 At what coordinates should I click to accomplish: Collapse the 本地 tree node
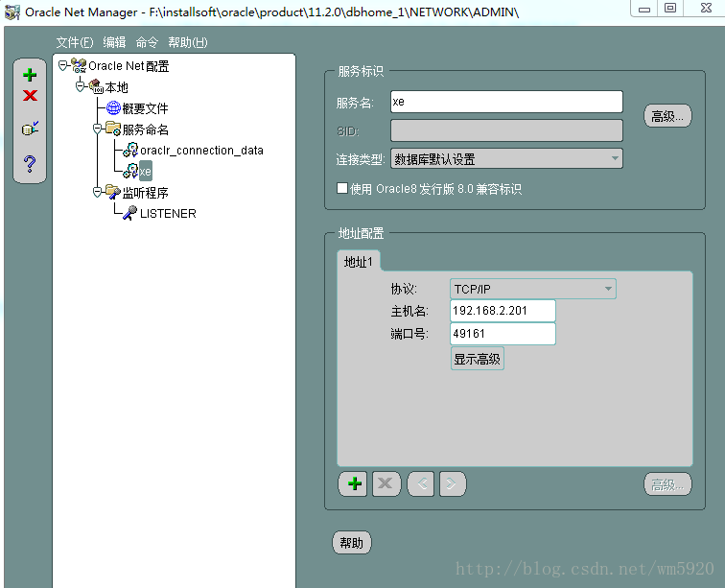tap(80, 86)
